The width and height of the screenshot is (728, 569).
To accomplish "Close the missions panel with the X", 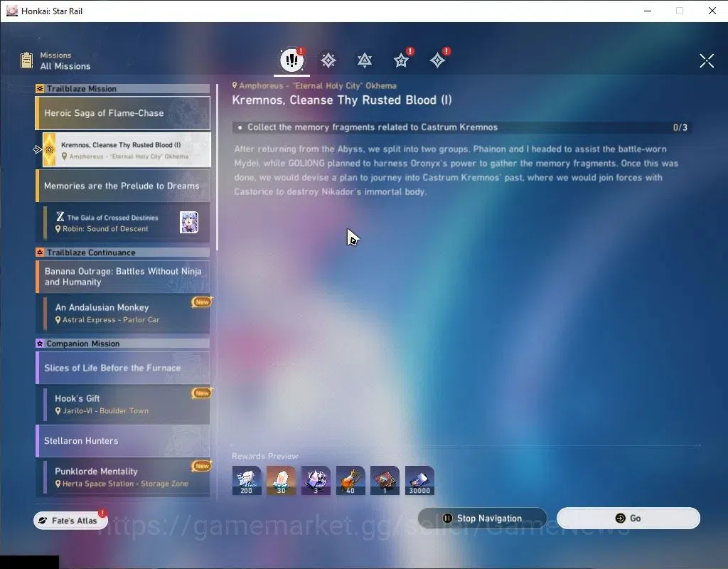I will tap(707, 60).
